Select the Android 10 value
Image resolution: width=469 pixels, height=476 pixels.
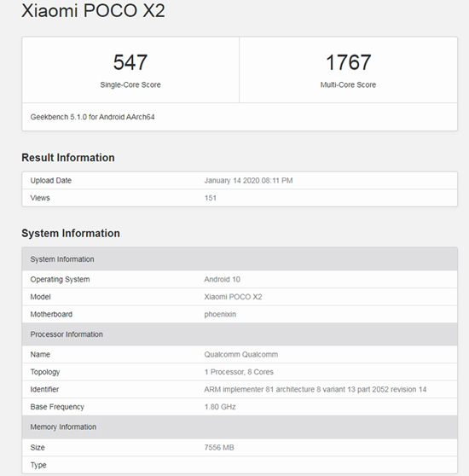click(222, 279)
